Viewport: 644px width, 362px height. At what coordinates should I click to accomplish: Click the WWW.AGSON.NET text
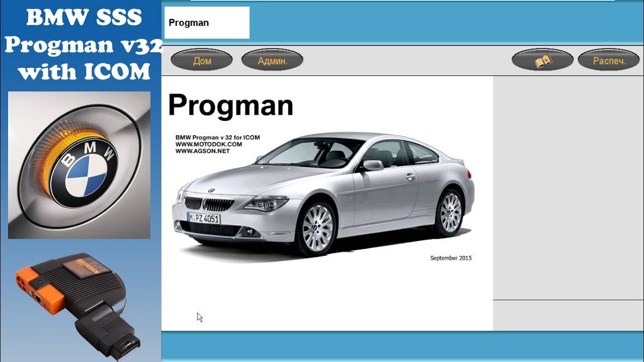[202, 151]
